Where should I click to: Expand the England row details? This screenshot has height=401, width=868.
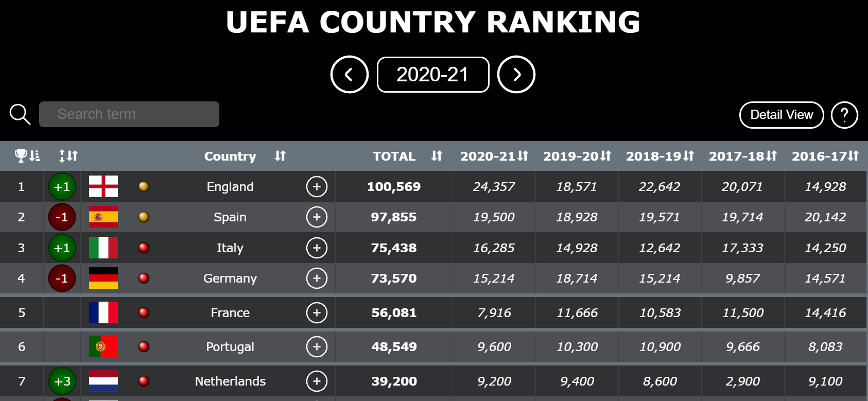pos(317,186)
